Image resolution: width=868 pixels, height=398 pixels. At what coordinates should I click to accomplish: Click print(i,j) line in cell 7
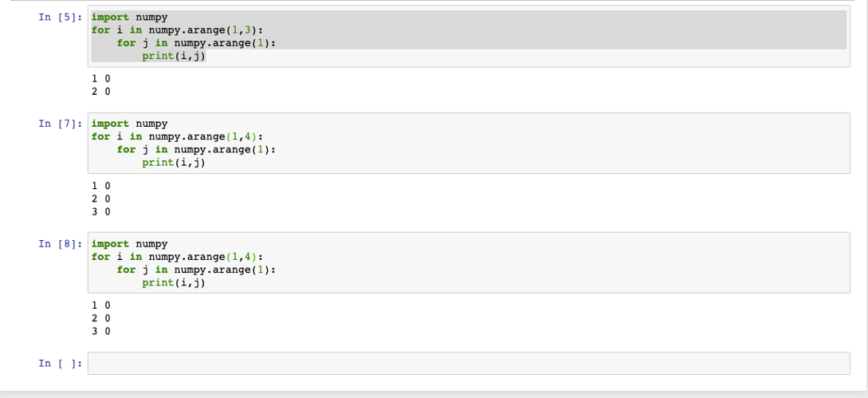(174, 163)
